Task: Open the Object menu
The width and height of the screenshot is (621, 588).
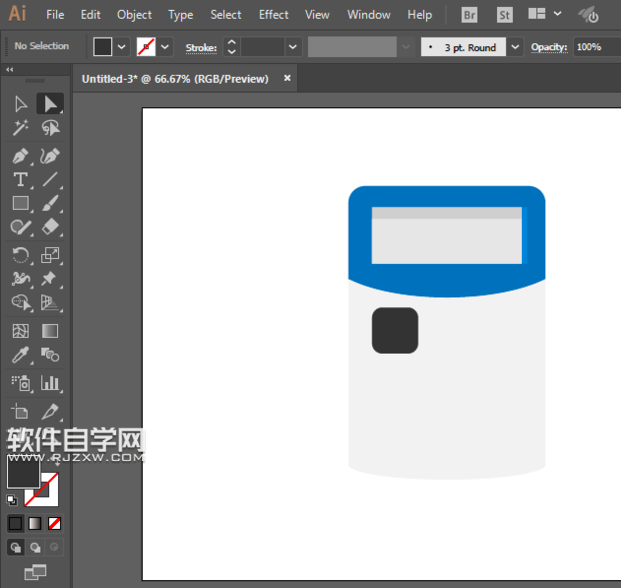Action: (x=134, y=15)
